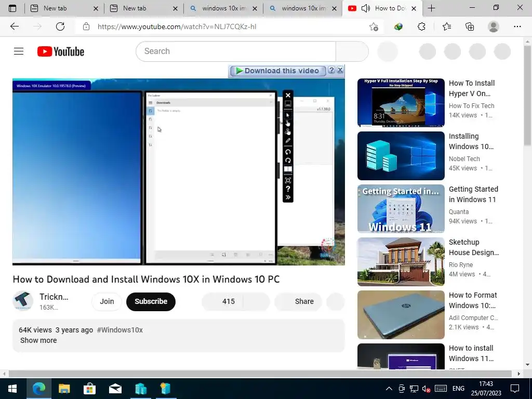Click the Download this video button
Image resolution: width=532 pixels, height=399 pixels.
click(278, 71)
